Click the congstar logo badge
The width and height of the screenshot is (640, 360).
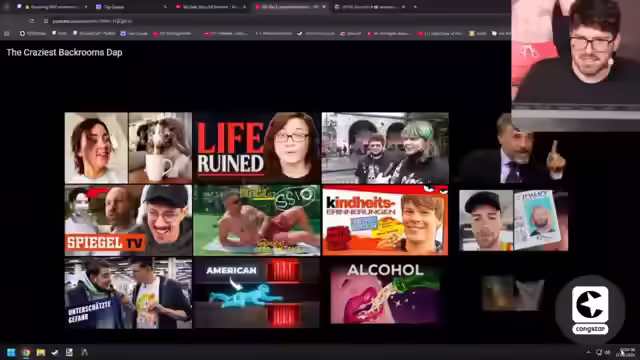coord(590,310)
